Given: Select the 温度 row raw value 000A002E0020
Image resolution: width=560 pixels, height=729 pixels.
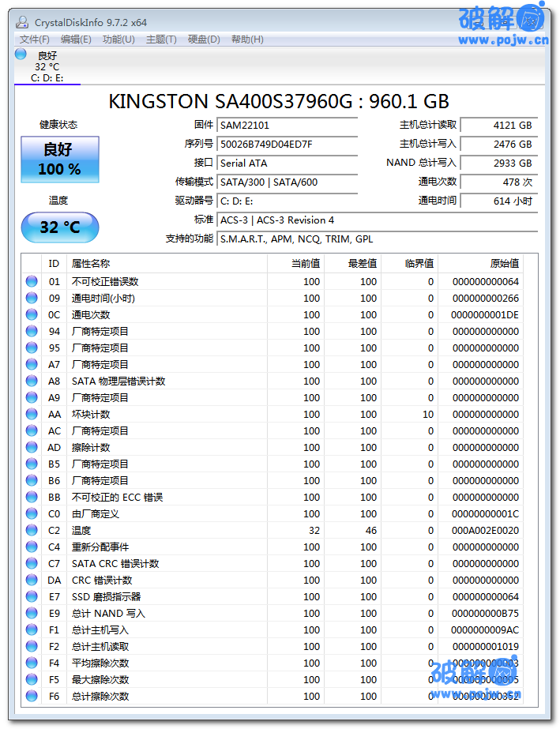Looking at the screenshot, I should coord(485,531).
